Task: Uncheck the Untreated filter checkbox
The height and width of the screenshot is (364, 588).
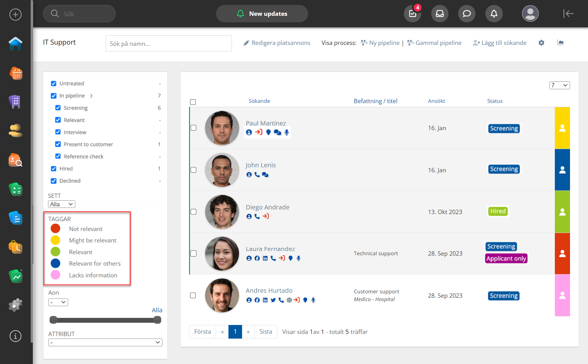Action: click(x=54, y=84)
